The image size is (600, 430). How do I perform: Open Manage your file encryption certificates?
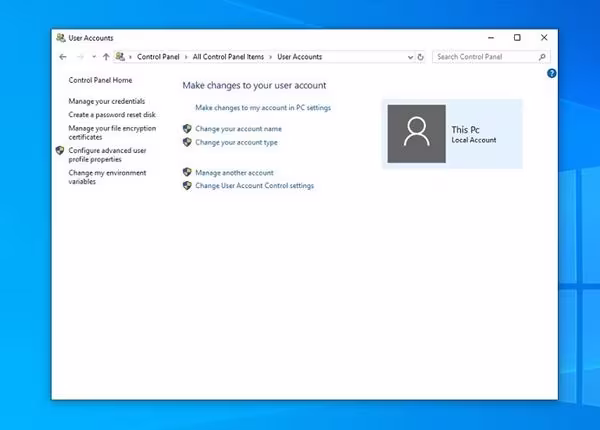pos(112,132)
